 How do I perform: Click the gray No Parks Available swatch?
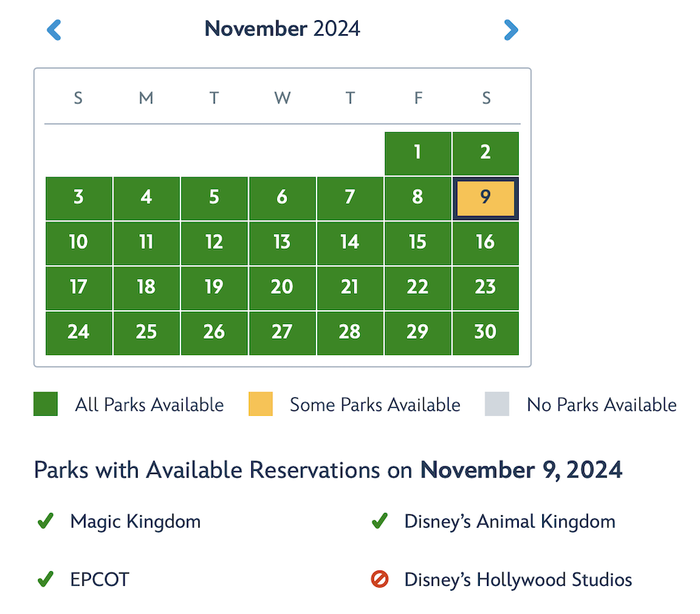click(497, 404)
